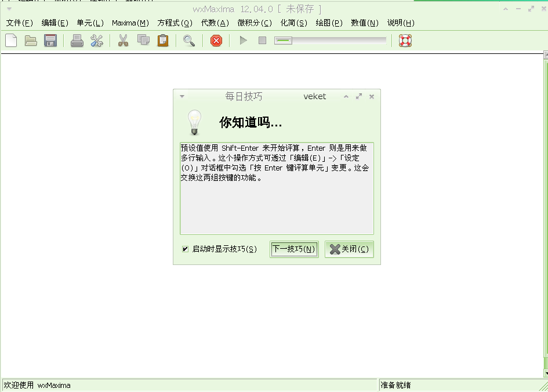This screenshot has width=548, height=392.
Task: Click the scrollbar down arrow of the worksheet
Action: pos(546,373)
